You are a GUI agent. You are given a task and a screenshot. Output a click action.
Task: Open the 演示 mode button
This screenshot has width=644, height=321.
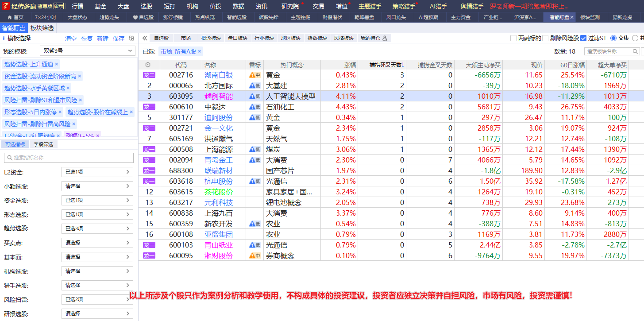coord(59,6)
